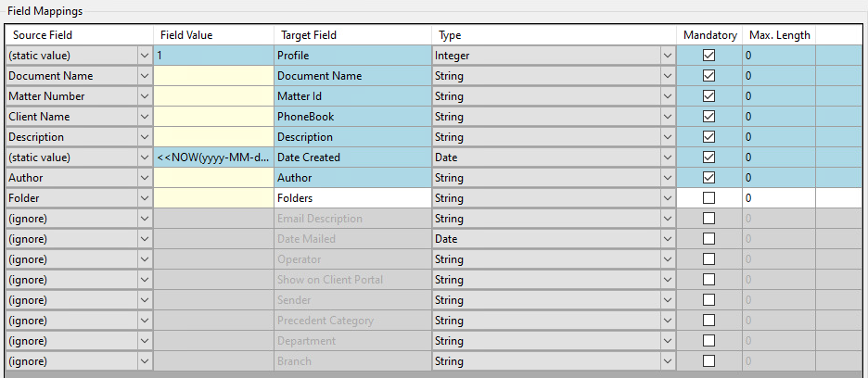868x378 pixels.
Task: Click the Max. Length column header
Action: 779,35
